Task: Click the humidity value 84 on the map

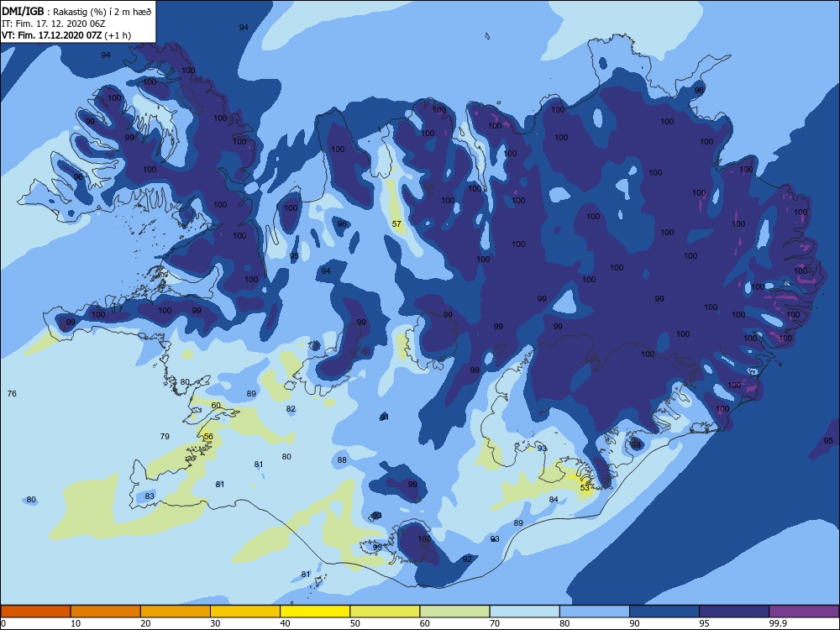Action: [554, 500]
